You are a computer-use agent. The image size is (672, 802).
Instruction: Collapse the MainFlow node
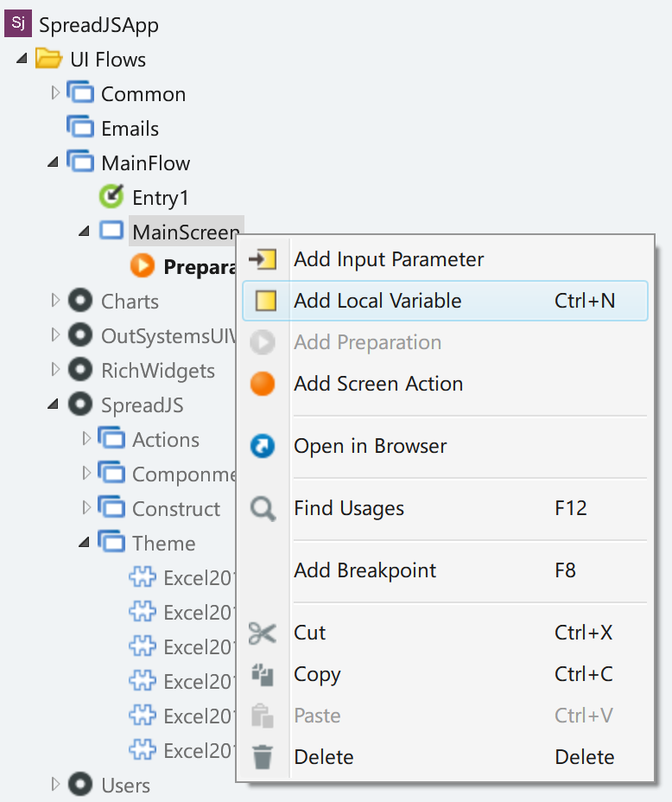[x=53, y=162]
